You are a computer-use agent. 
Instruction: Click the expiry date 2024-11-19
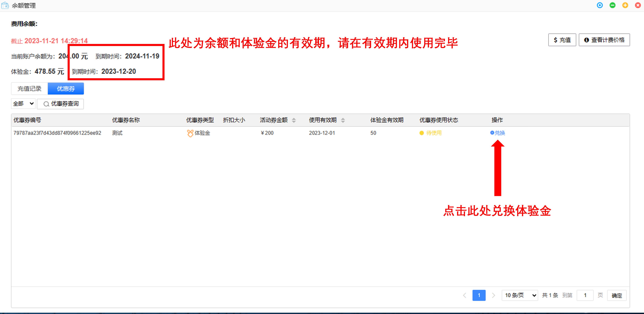142,56
